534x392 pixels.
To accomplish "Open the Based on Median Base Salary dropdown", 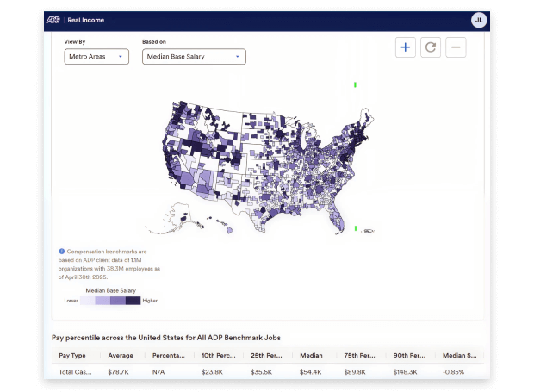I will click(194, 57).
